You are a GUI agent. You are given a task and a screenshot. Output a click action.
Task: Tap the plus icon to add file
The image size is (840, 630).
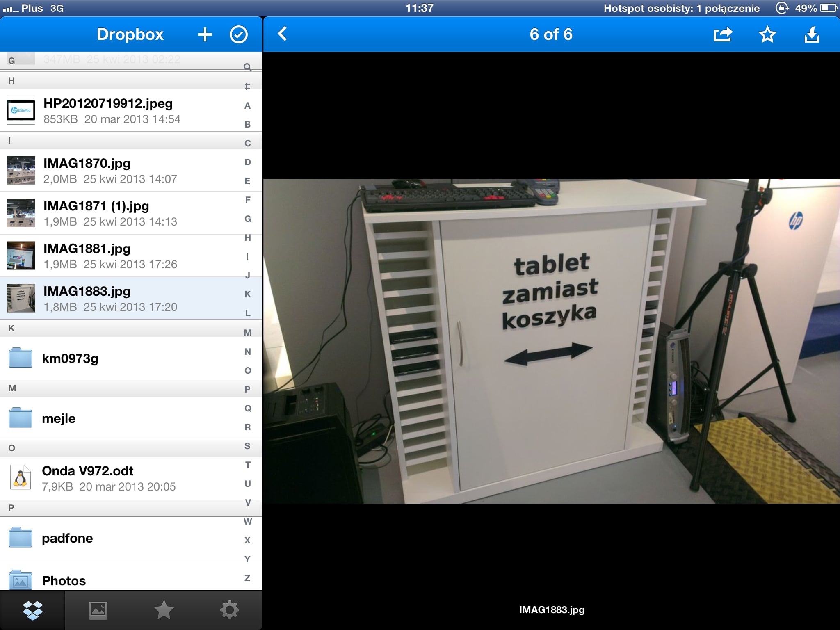(x=205, y=34)
